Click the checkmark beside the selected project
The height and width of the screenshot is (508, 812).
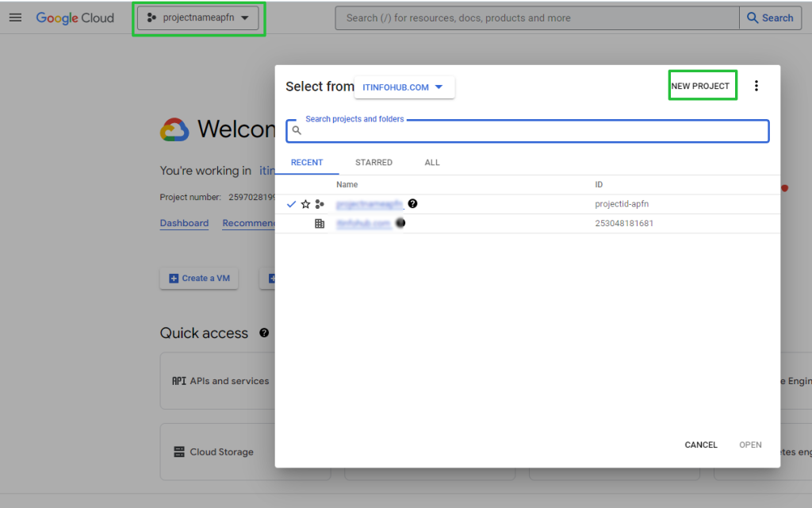(x=292, y=204)
